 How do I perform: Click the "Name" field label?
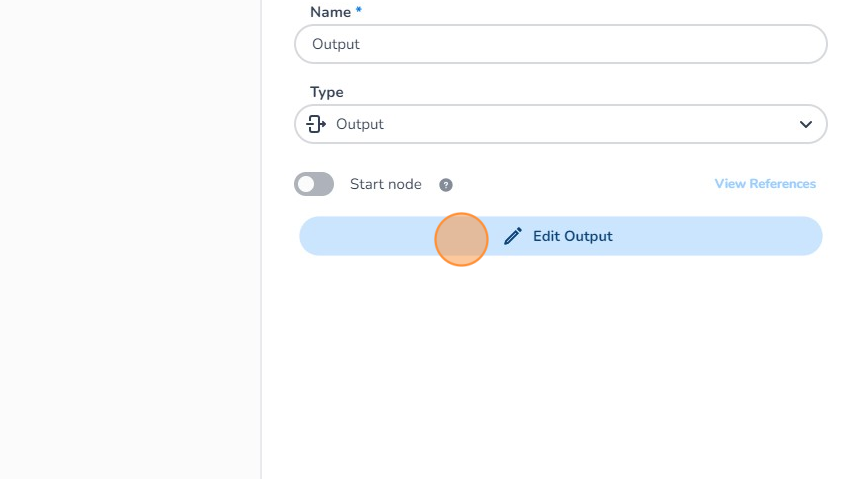[330, 12]
